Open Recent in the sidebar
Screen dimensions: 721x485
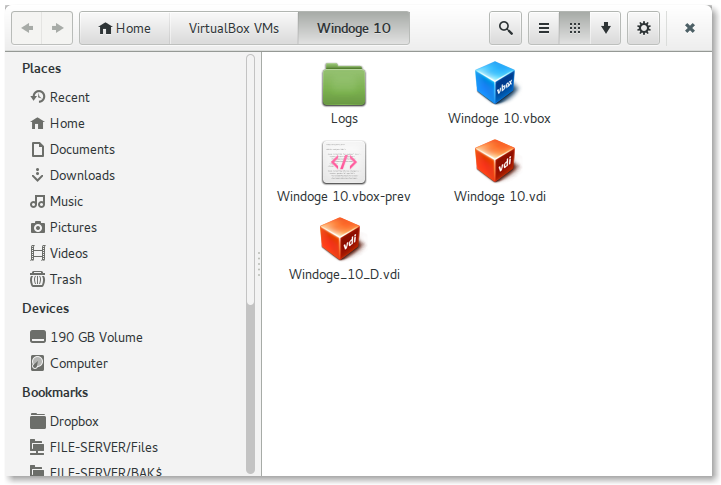click(x=69, y=97)
